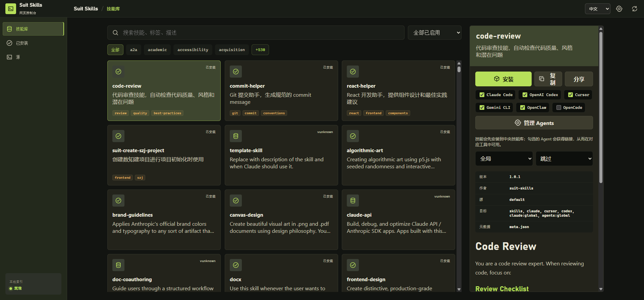
Task: Enable the OpenCode agent checkbox
Action: coord(559,108)
